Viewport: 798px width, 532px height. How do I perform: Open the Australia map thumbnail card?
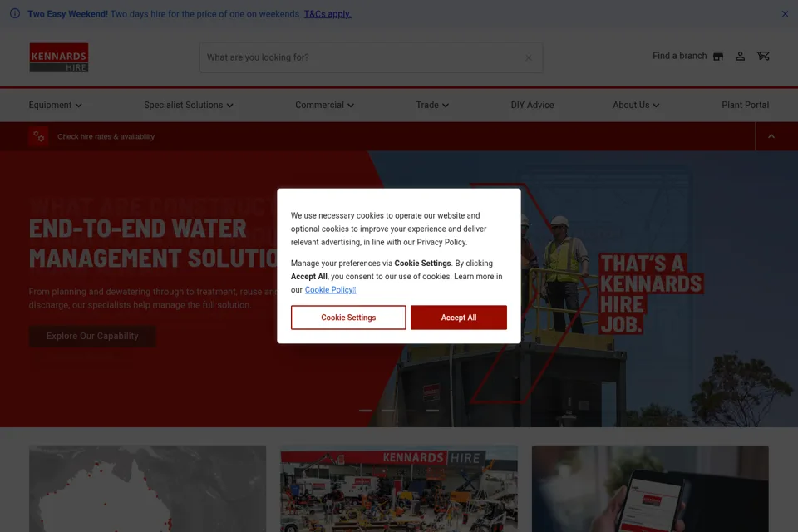pyautogui.click(x=148, y=489)
